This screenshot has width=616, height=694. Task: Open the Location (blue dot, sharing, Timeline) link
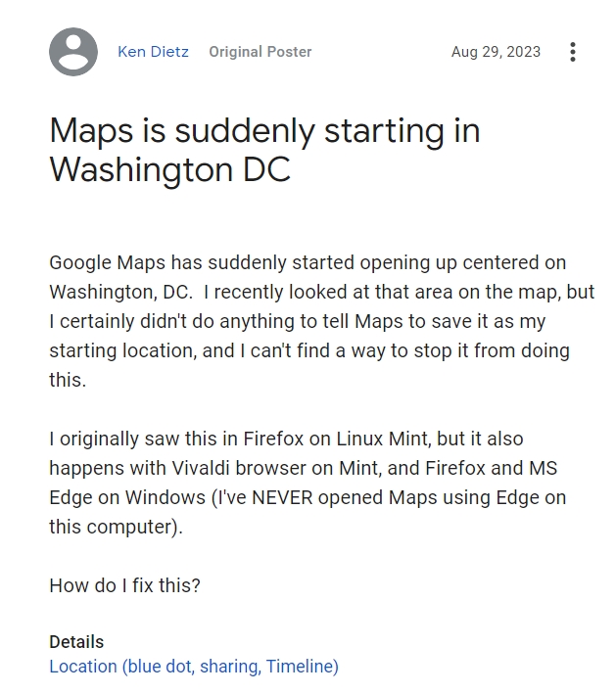tap(194, 667)
